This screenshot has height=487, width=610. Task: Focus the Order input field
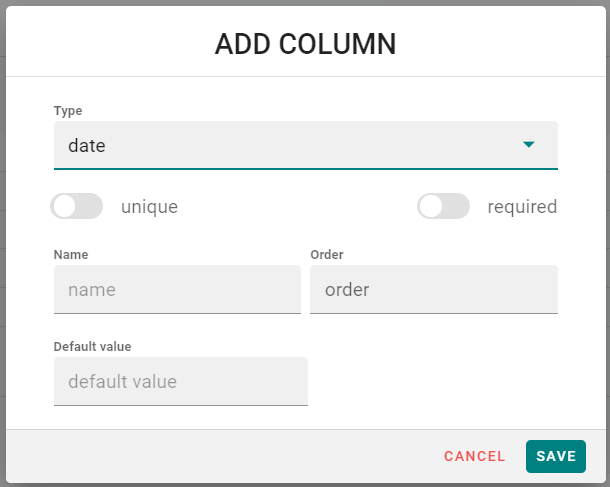[x=433, y=290]
